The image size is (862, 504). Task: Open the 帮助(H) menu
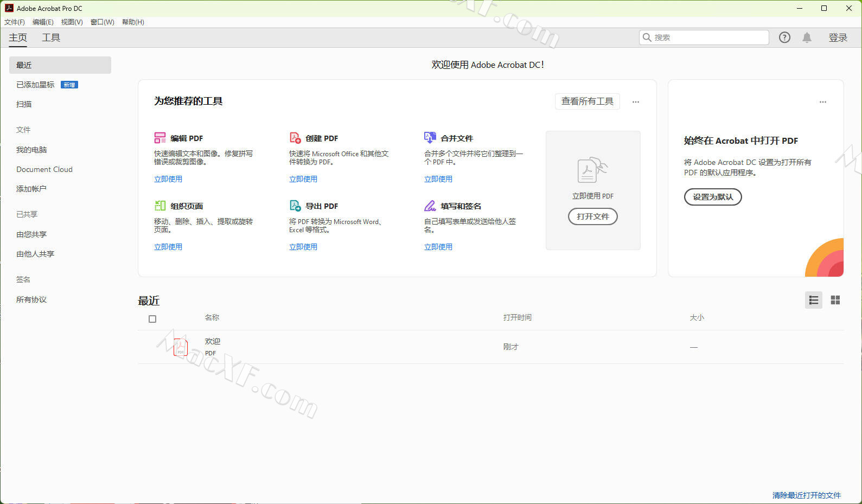[133, 22]
